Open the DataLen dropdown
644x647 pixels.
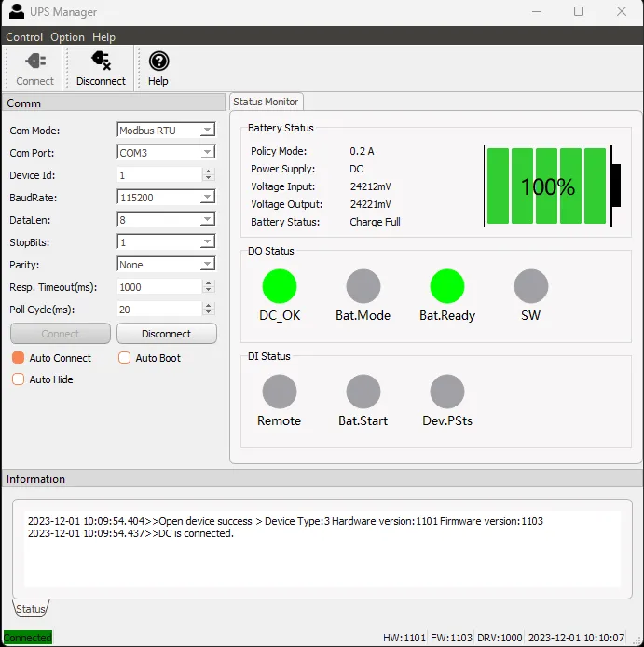pos(166,219)
